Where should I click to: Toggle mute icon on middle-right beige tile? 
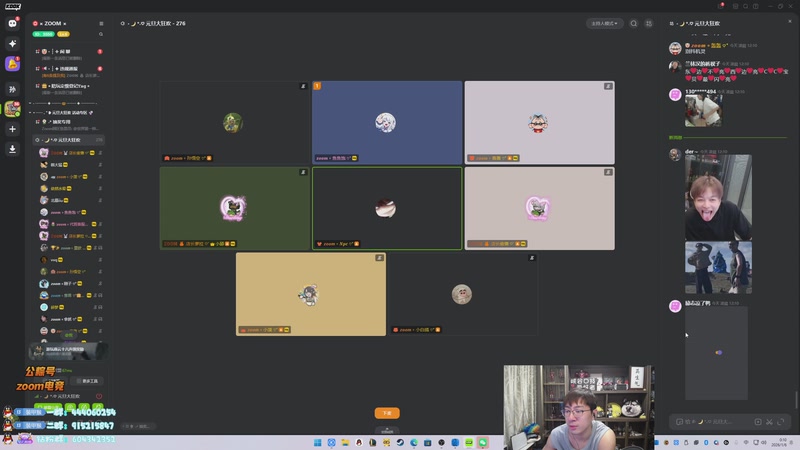coord(608,172)
